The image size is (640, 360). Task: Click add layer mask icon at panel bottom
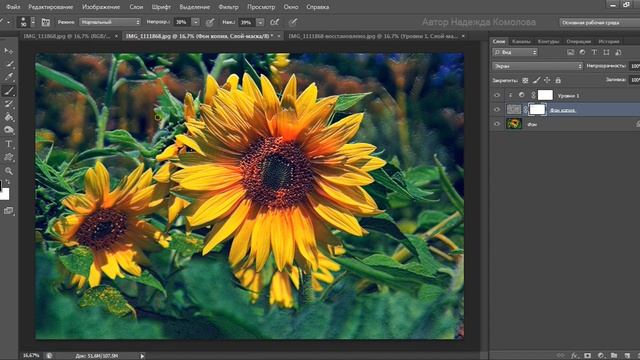tap(587, 356)
